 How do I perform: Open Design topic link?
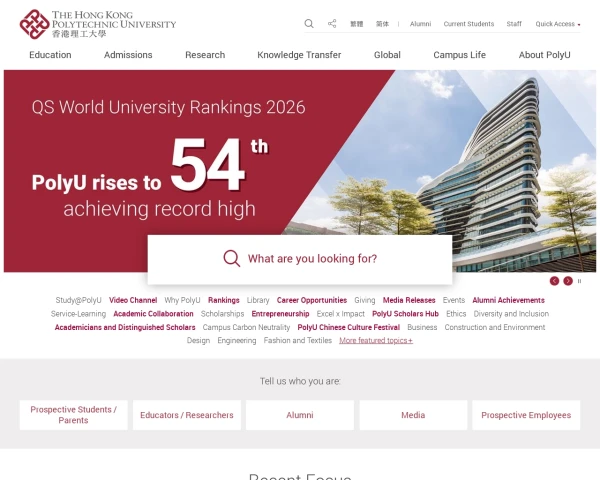(x=198, y=340)
